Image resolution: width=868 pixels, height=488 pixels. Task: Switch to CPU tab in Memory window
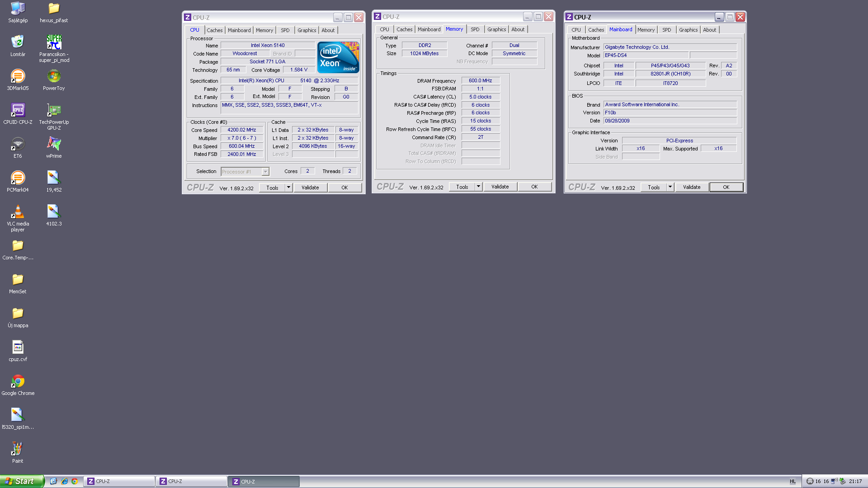385,29
